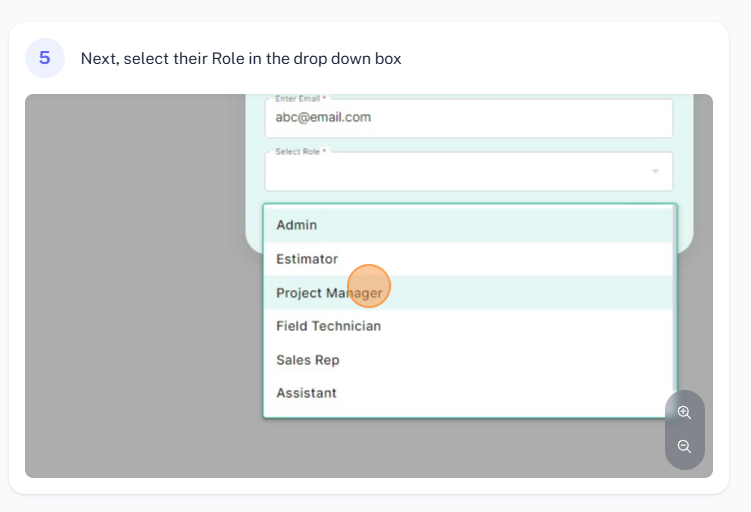Click the zoom out magnifier icon
Image resolution: width=751 pixels, height=512 pixels.
coord(684,446)
